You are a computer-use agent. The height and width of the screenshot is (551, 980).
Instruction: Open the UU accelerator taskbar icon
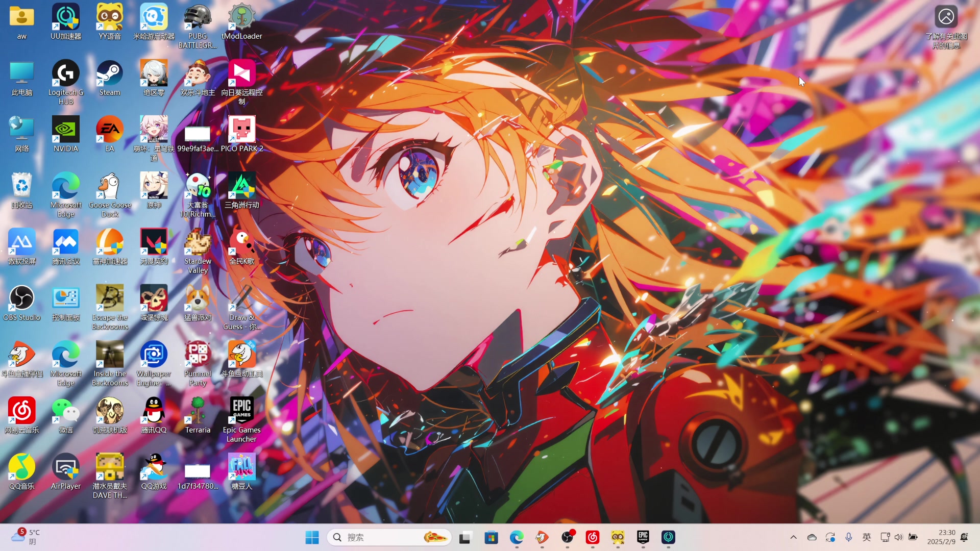point(669,537)
